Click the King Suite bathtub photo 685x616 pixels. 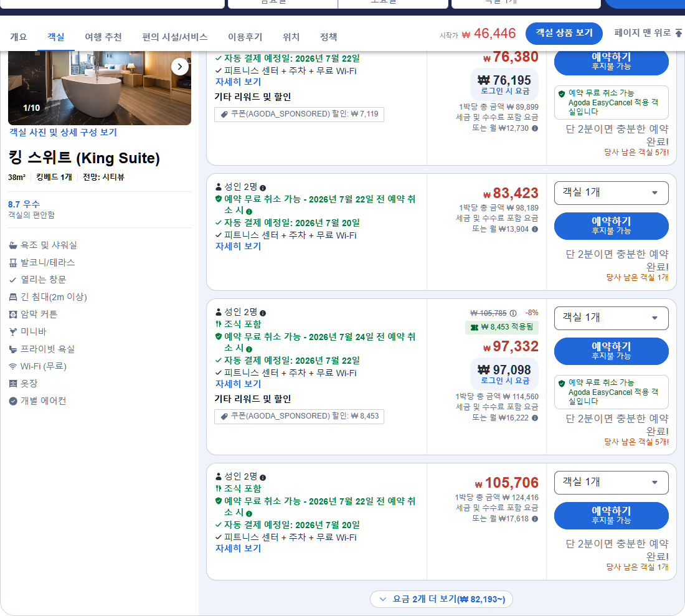[100, 88]
